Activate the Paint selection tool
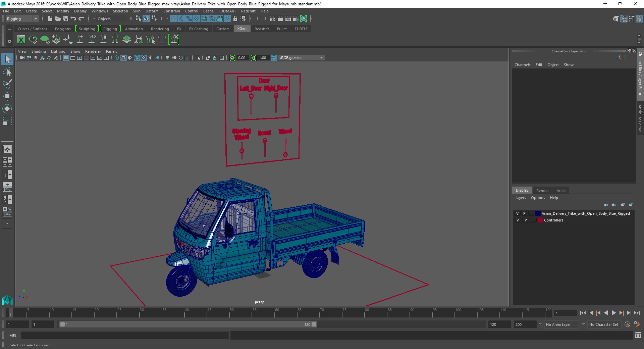Image resolution: width=644 pixels, height=349 pixels. [x=7, y=84]
